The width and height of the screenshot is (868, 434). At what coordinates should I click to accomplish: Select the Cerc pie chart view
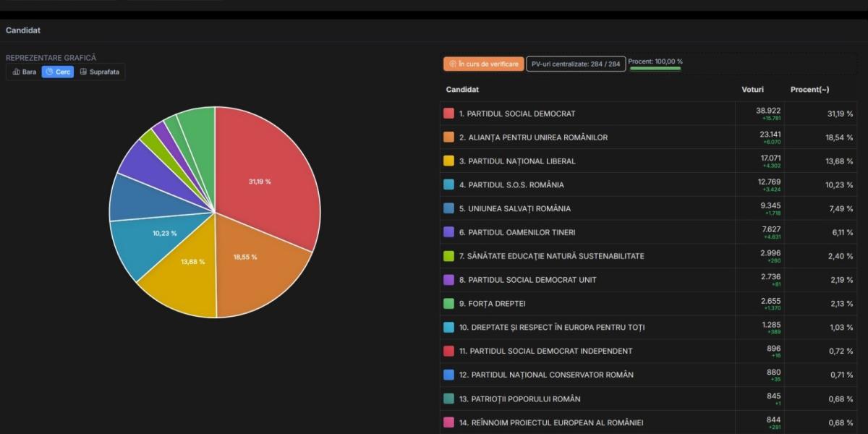point(58,72)
